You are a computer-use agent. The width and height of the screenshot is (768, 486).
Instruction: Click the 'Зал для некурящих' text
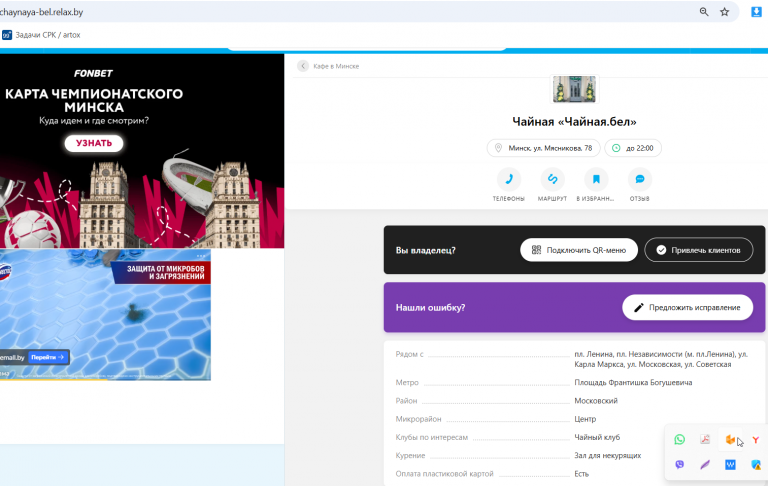pos(607,456)
